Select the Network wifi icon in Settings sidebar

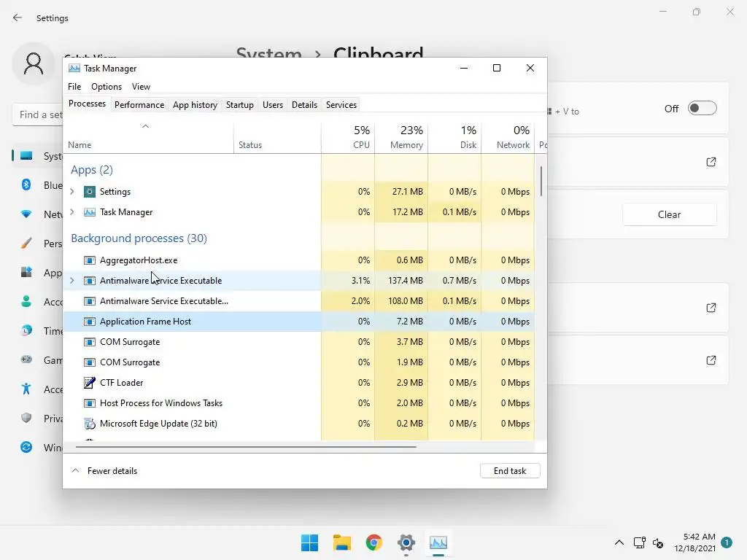(26, 214)
